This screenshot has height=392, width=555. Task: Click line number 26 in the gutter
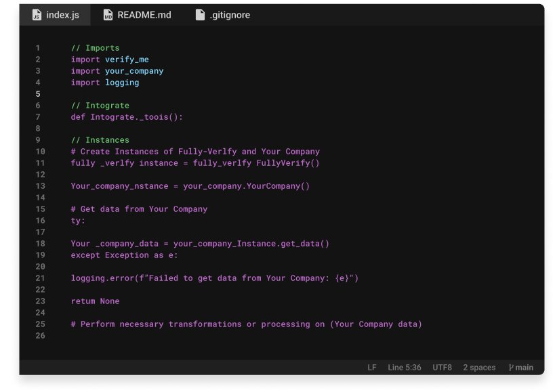pyautogui.click(x=40, y=336)
